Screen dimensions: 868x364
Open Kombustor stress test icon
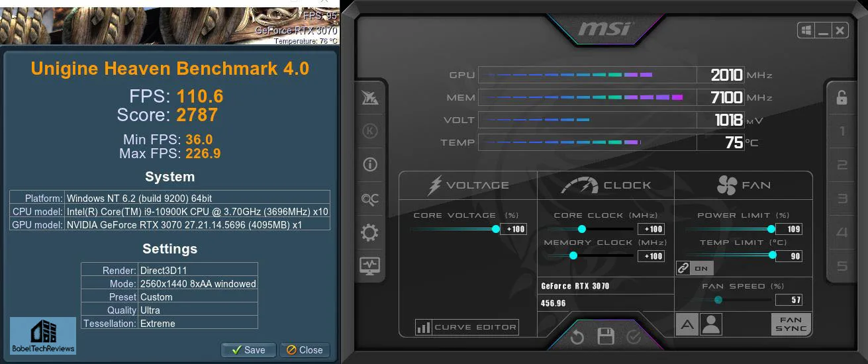point(369,131)
